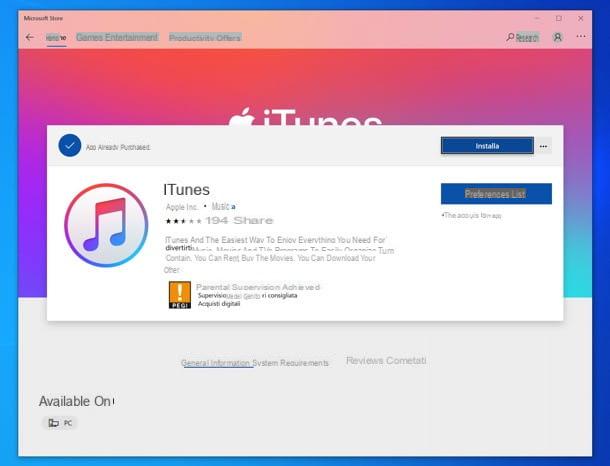610x466 pixels.
Task: Click the star rating row
Action: click(183, 221)
